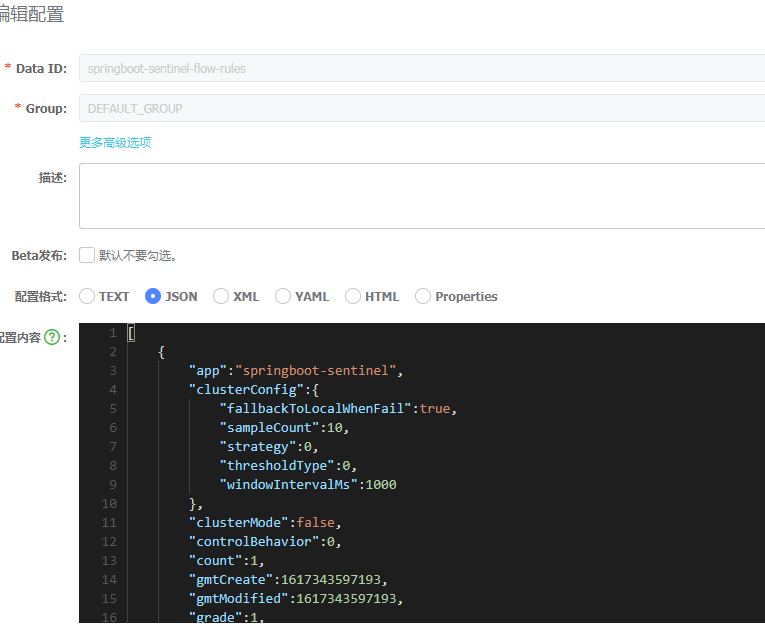Image resolution: width=765 pixels, height=637 pixels.
Task: Click the "windowIntervalMs":1000 line
Action: pos(308,485)
